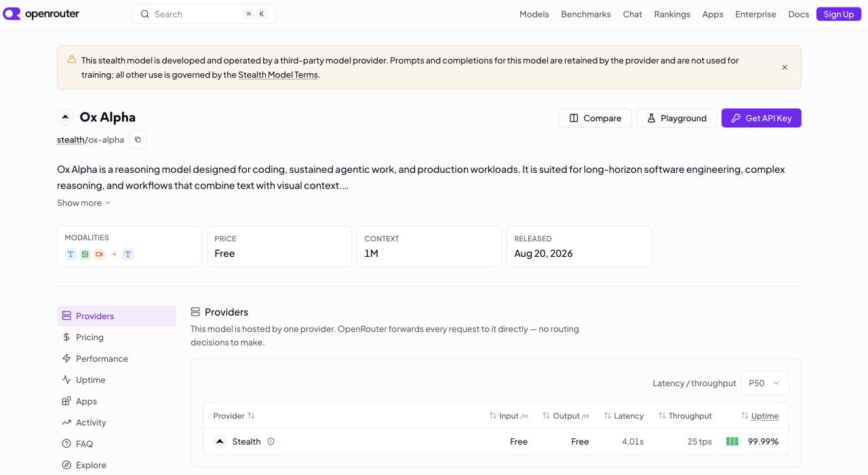868x475 pixels.
Task: Click the warning triangle icon in the banner
Action: pos(72,60)
